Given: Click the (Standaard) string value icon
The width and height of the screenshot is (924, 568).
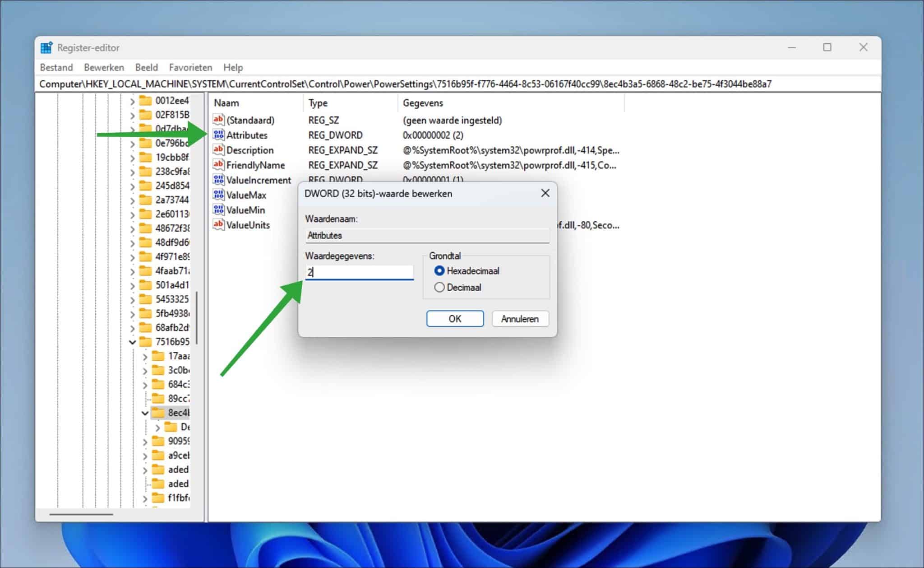Looking at the screenshot, I should tap(219, 120).
